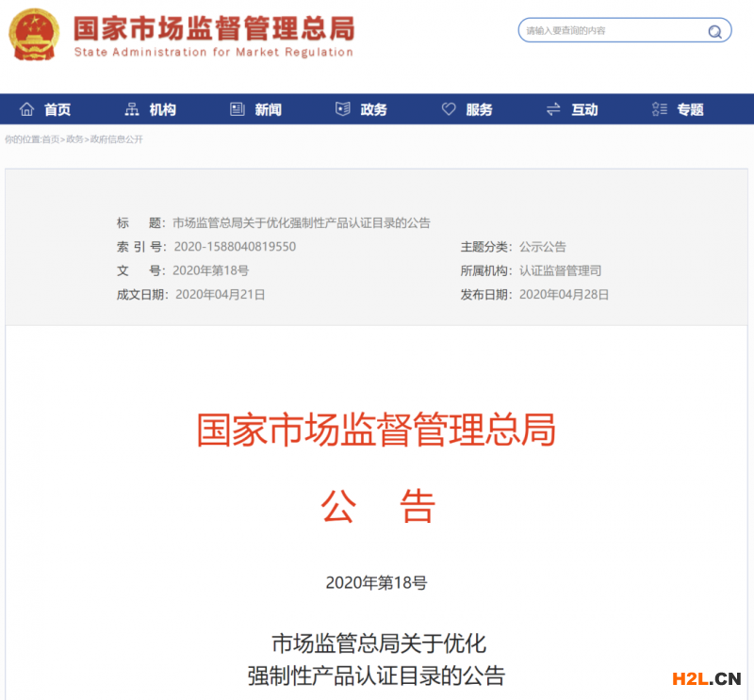Viewport: 754px width, 700px height.
Task: Select the department value 认证监督管理司
Action: 560,270
